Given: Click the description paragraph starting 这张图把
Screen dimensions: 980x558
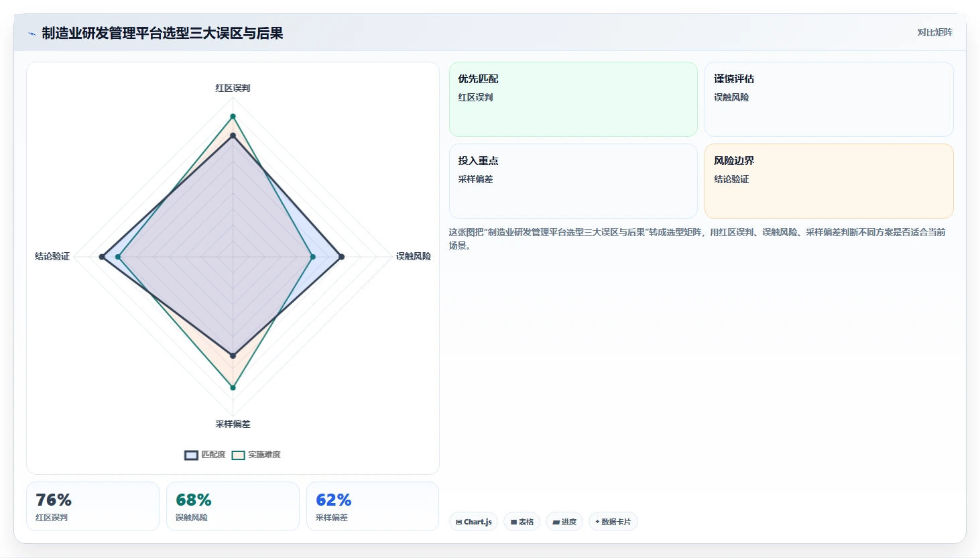Looking at the screenshot, I should (697, 239).
